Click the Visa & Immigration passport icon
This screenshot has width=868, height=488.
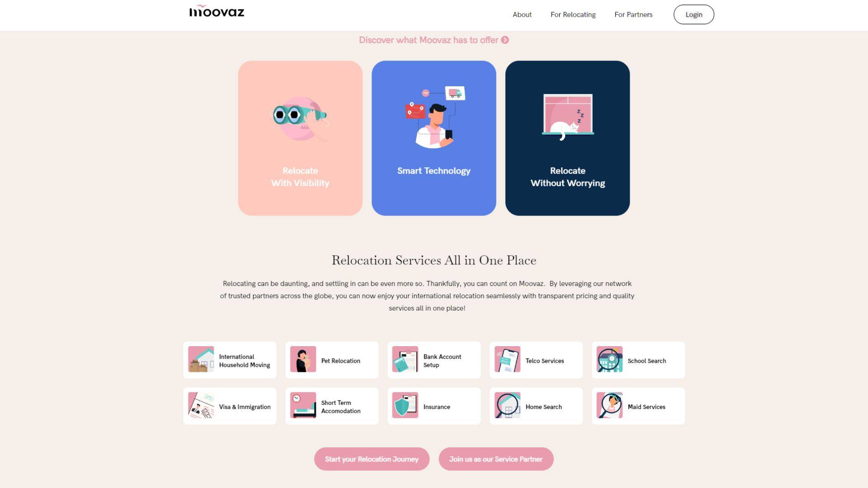(x=201, y=405)
